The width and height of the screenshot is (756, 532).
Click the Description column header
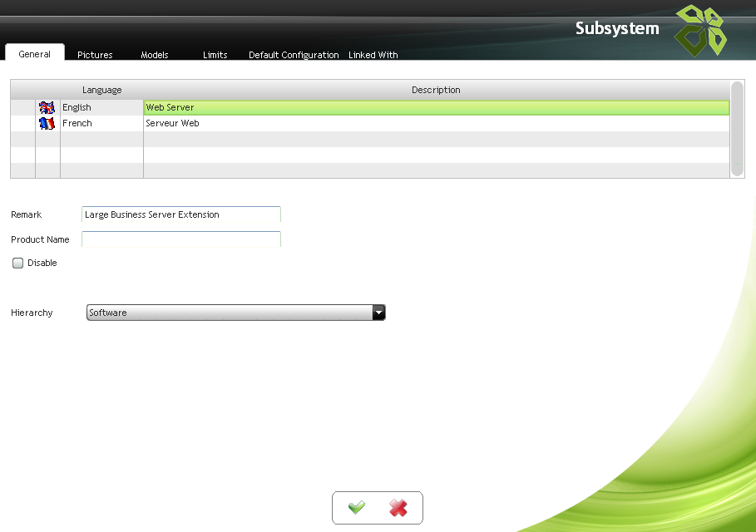point(436,90)
